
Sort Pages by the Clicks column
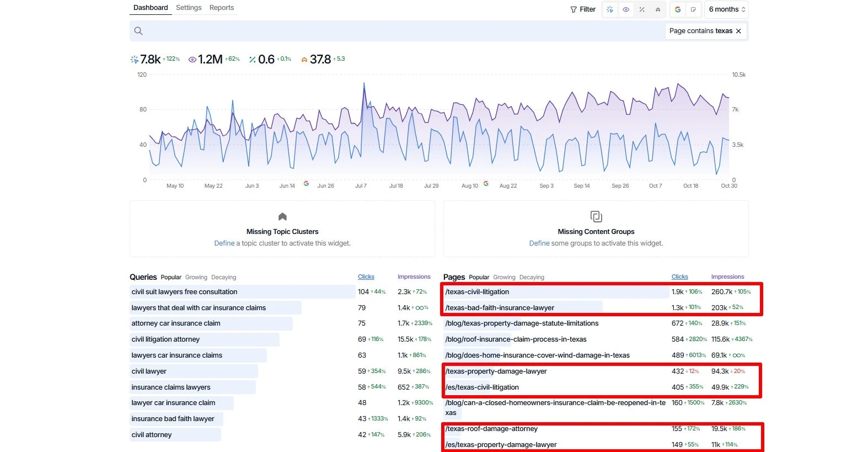click(680, 277)
